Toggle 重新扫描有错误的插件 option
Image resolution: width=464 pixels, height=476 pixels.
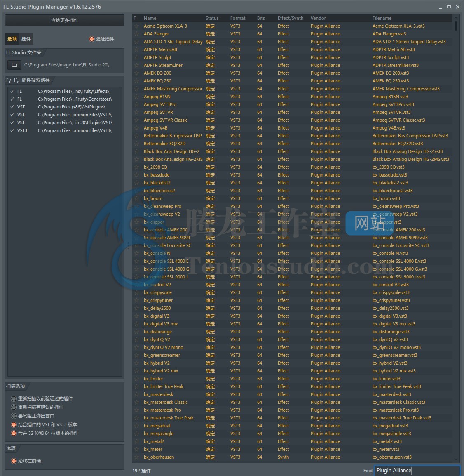[14, 407]
